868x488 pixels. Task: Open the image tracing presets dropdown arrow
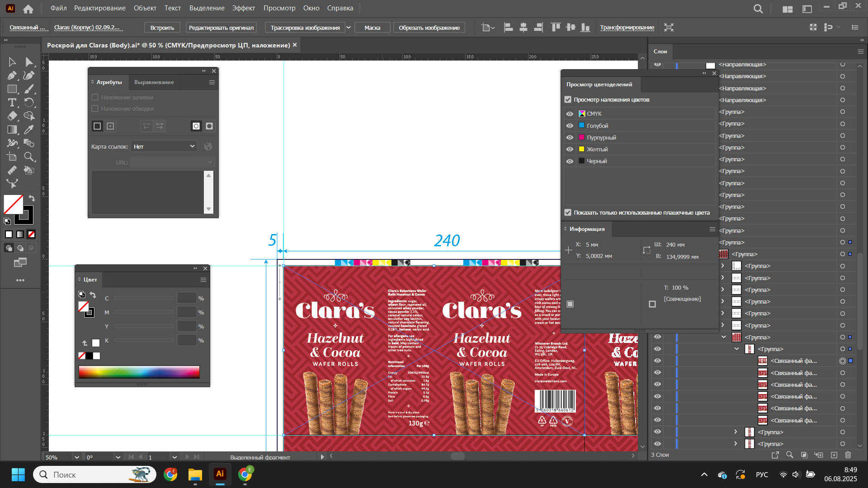pos(348,28)
